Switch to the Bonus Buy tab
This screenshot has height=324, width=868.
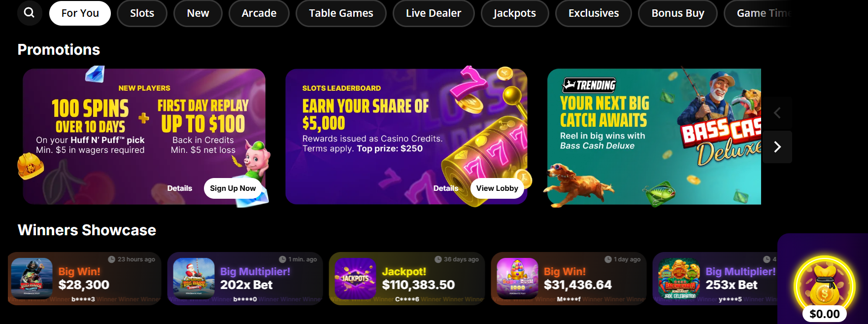678,13
